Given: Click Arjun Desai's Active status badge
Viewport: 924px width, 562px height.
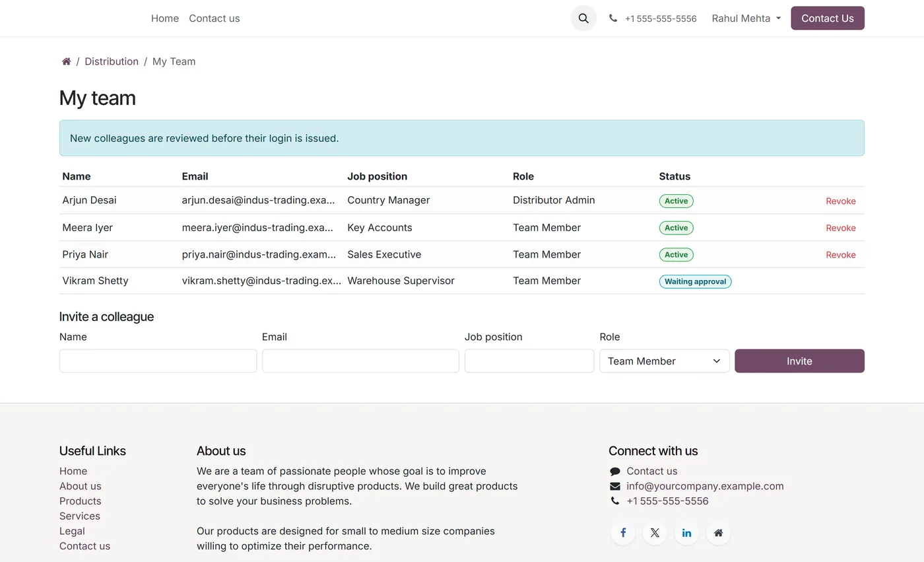Looking at the screenshot, I should pos(676,201).
